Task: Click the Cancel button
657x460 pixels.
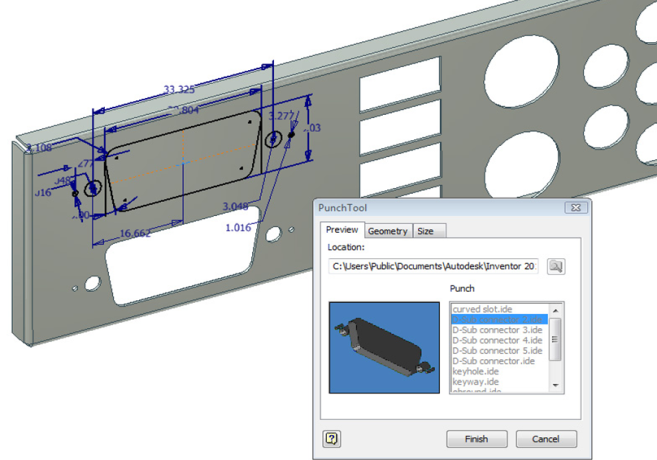Action: point(546,439)
